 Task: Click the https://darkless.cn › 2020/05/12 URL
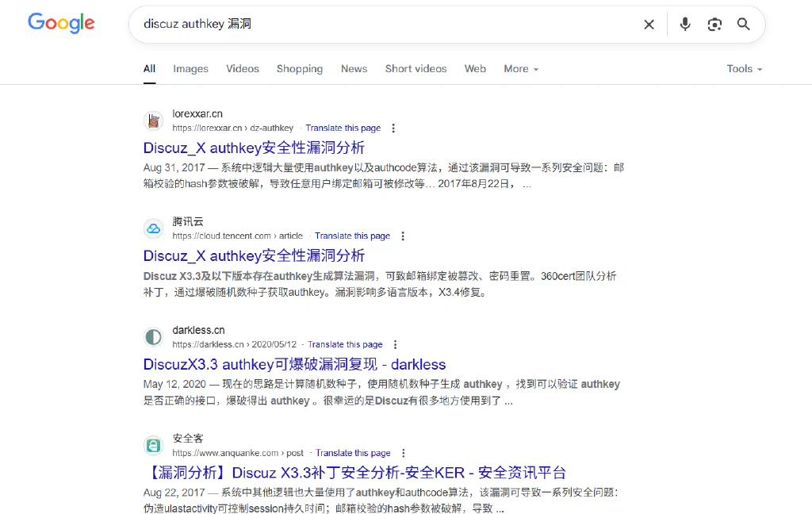235,344
